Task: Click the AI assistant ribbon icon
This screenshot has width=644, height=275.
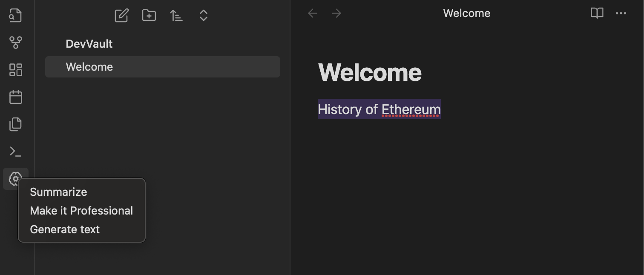Action: coord(15,179)
